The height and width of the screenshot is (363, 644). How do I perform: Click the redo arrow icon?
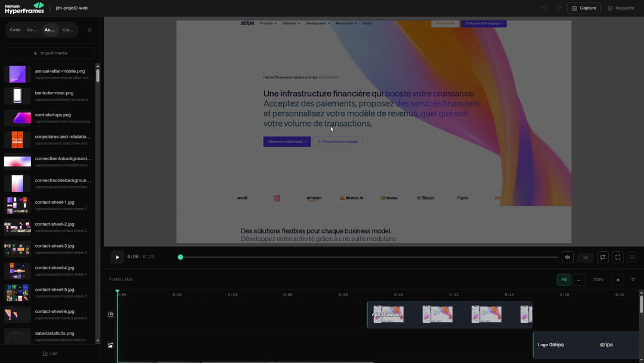(559, 8)
